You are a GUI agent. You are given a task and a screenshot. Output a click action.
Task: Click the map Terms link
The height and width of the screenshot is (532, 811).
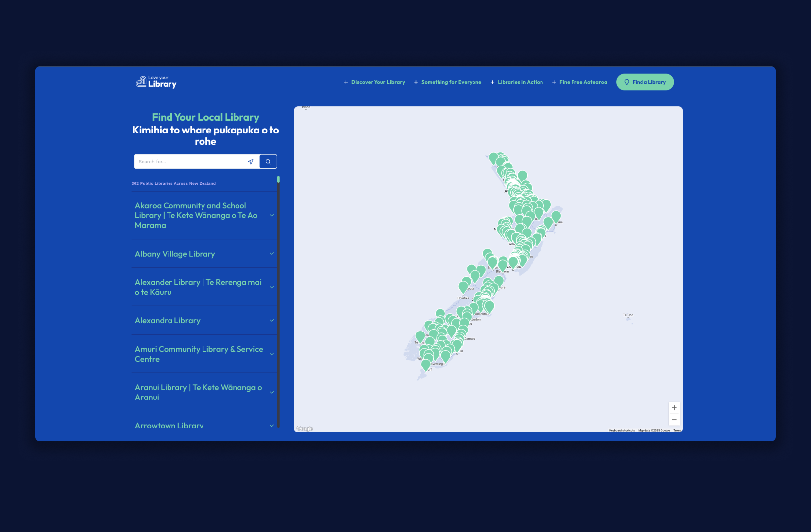tap(677, 430)
